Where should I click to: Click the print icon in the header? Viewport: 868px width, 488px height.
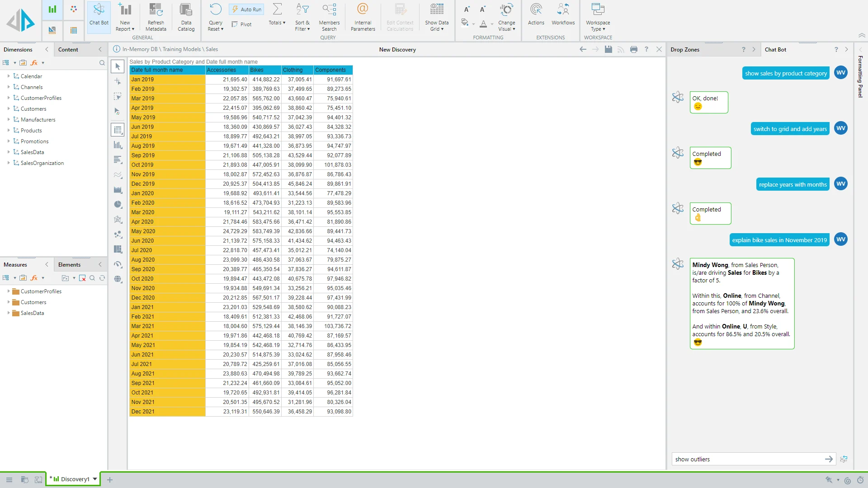click(633, 49)
